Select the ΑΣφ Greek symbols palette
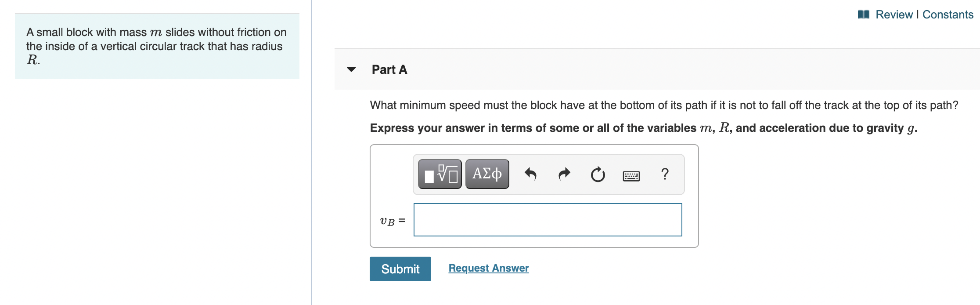 tap(486, 174)
